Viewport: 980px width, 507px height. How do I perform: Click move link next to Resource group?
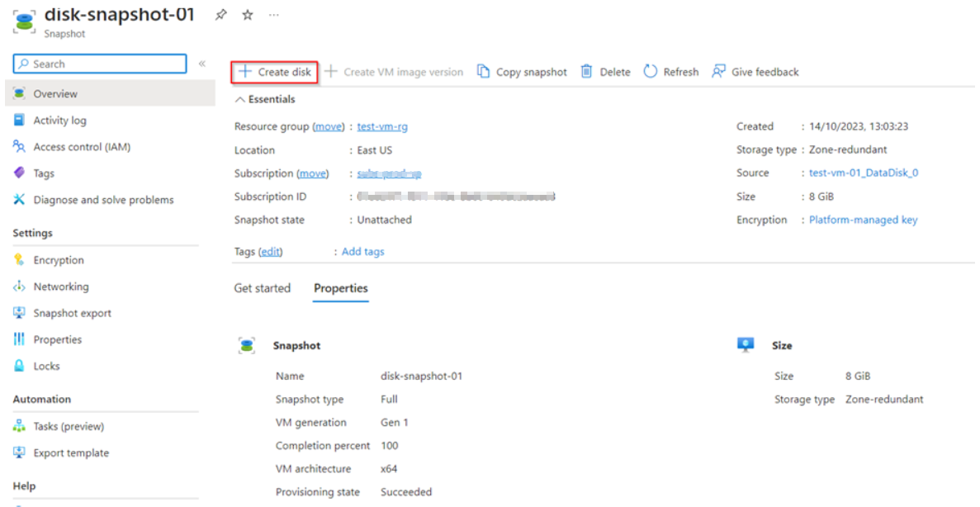pyautogui.click(x=328, y=126)
